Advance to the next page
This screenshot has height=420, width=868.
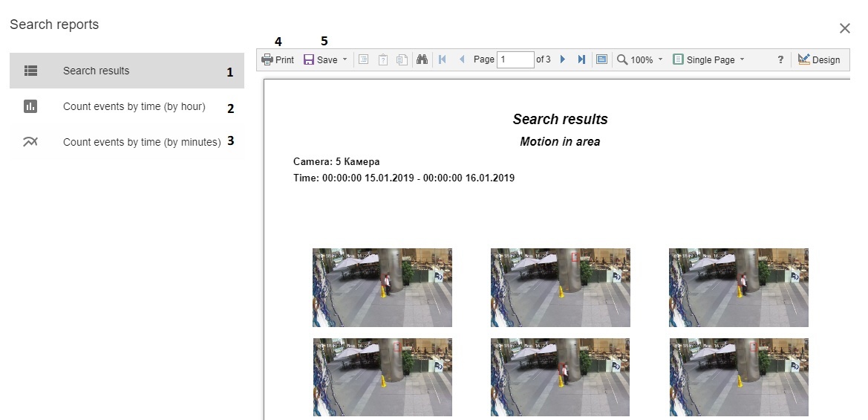563,59
